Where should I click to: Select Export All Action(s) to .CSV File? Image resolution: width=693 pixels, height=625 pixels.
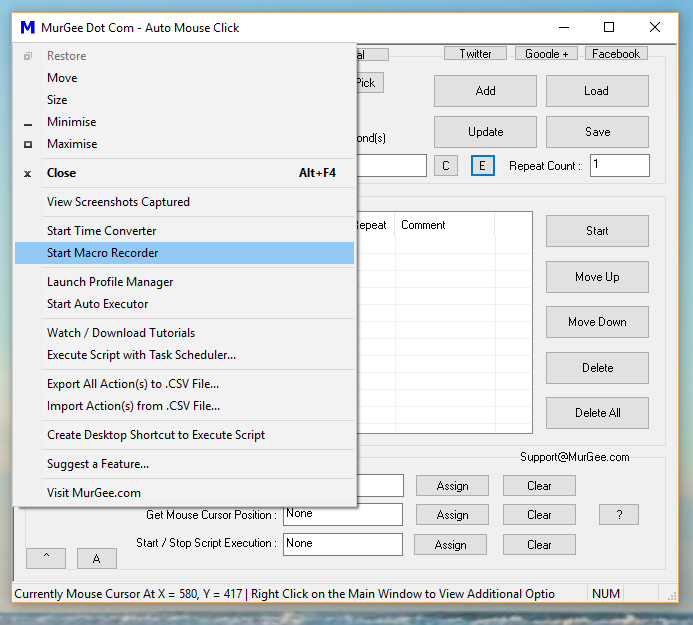coord(133,384)
